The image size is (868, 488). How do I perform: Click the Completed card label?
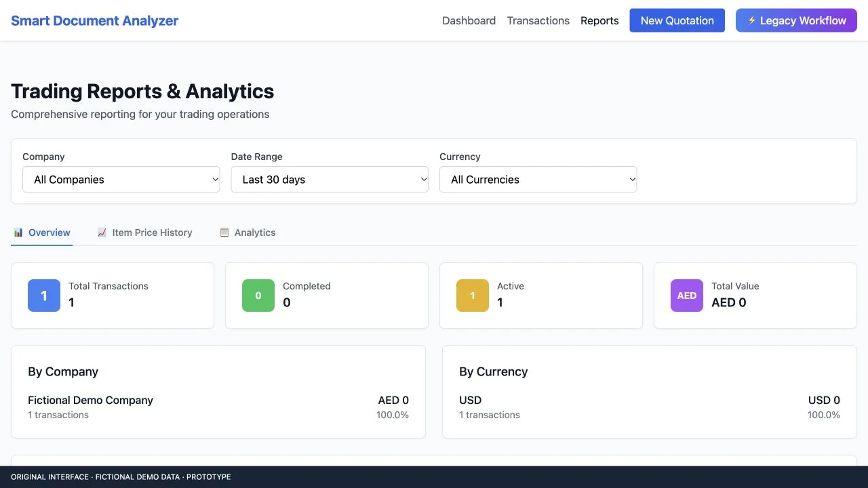click(x=307, y=286)
